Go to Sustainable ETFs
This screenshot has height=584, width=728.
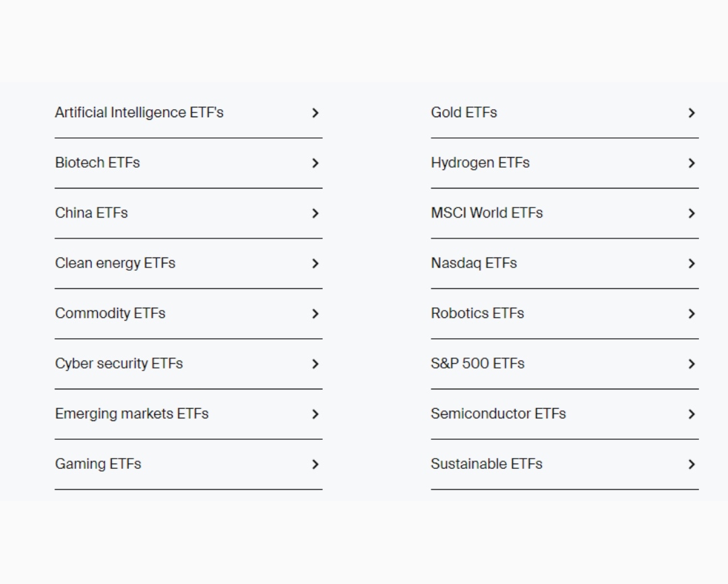click(x=565, y=464)
